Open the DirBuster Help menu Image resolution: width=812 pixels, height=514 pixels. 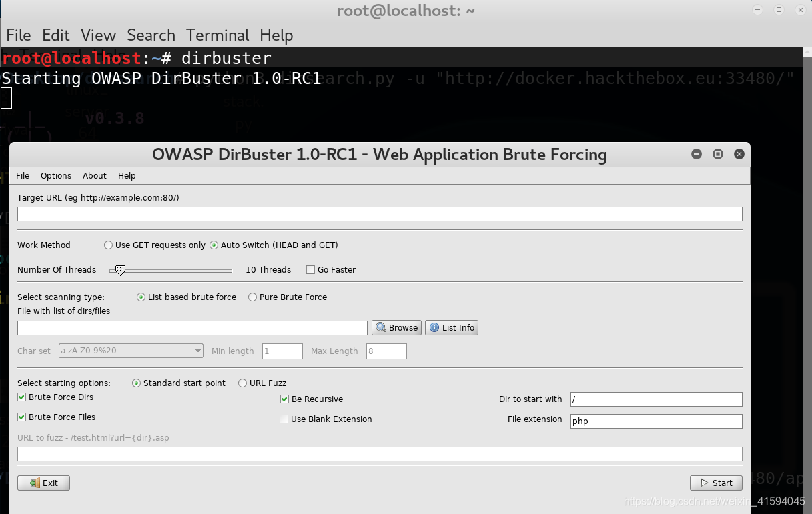tap(127, 175)
